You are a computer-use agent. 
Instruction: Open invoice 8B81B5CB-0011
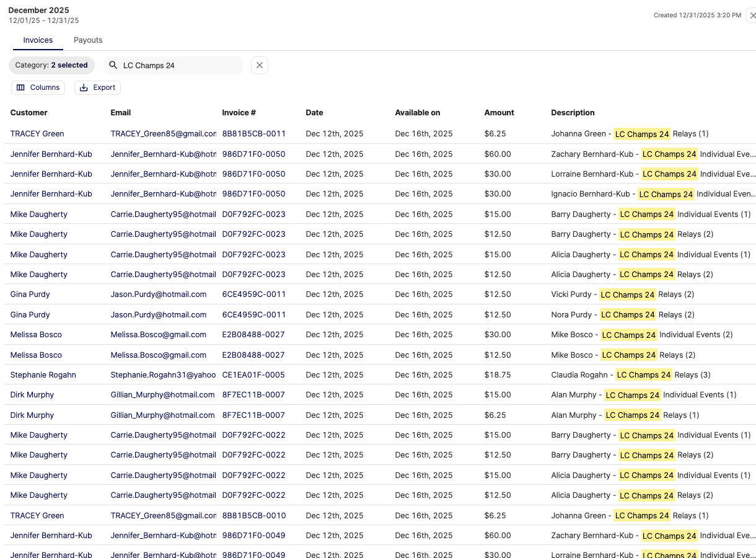click(x=253, y=134)
